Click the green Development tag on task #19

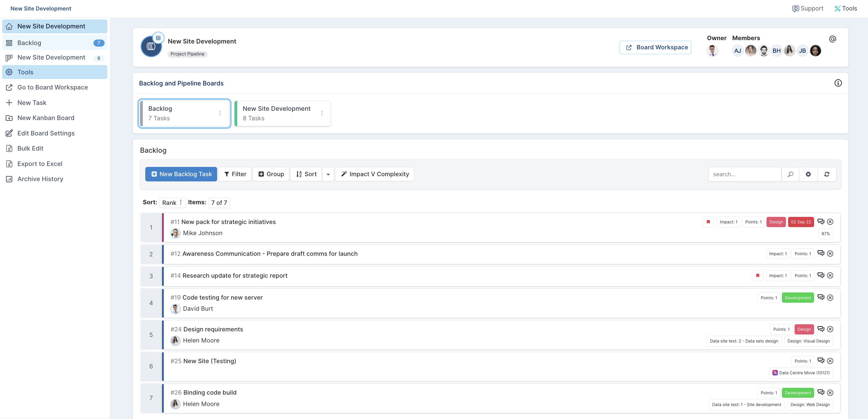pyautogui.click(x=798, y=298)
